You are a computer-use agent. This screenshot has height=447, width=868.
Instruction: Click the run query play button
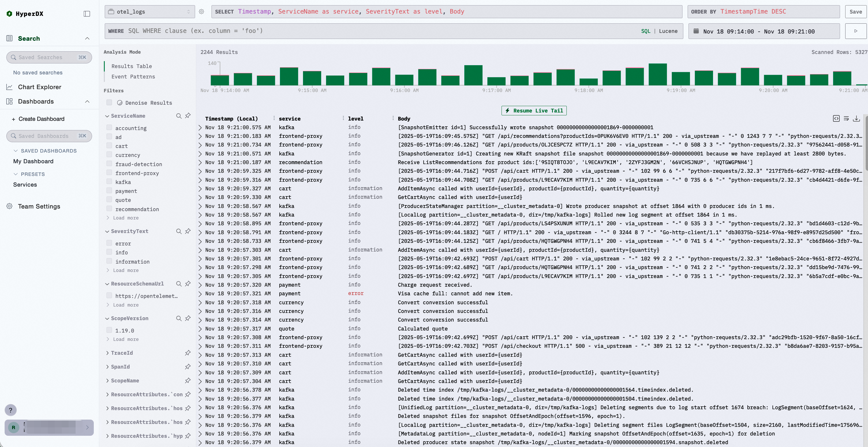click(x=856, y=31)
